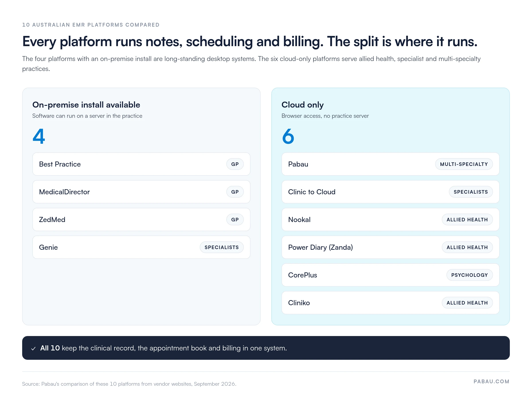Click the Cloud only heading
532x413 pixels.
[x=303, y=105]
